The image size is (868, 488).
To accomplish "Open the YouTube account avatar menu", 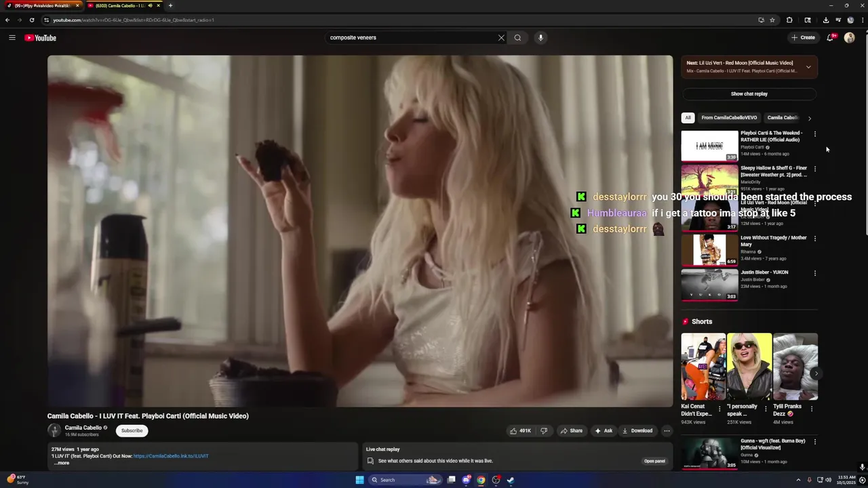I will coord(850,38).
